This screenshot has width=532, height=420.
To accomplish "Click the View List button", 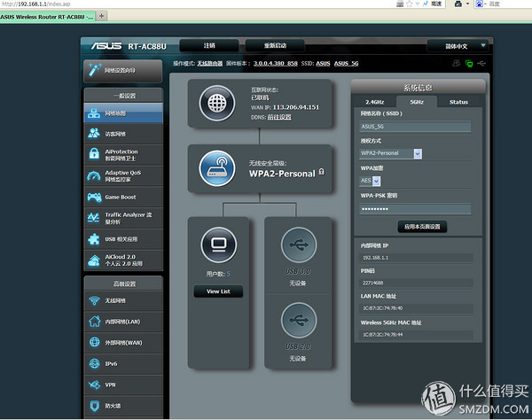I will [218, 292].
